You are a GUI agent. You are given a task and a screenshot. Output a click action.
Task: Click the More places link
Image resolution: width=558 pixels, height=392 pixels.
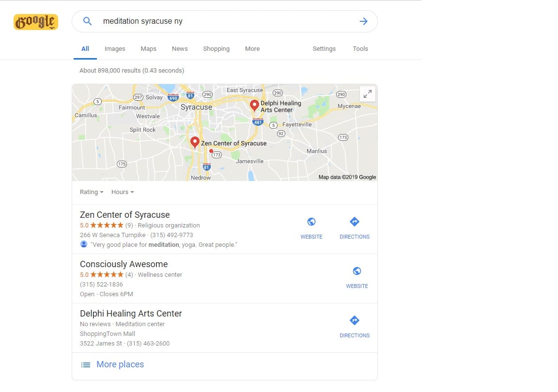click(120, 364)
